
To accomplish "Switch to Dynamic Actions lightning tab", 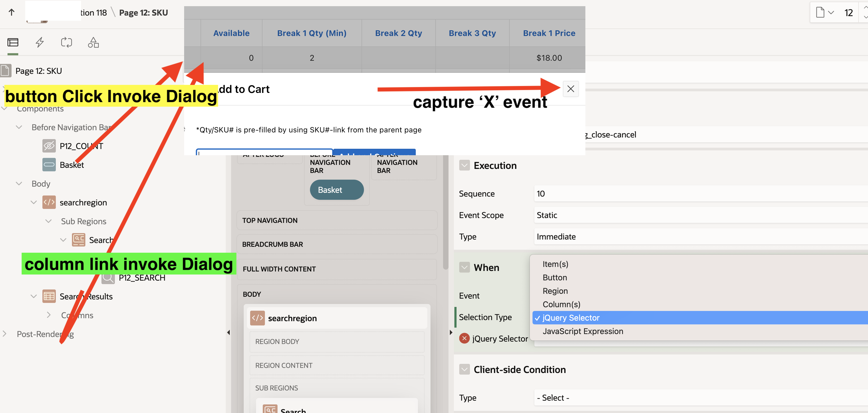I will pyautogui.click(x=40, y=42).
